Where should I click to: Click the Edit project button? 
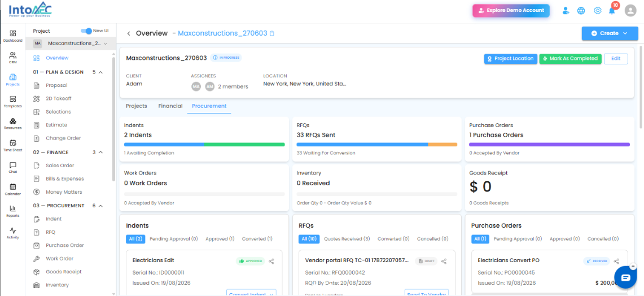[616, 59]
